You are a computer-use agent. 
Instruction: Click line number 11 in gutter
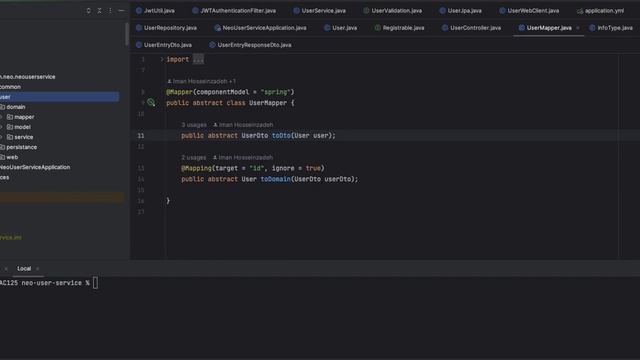pyautogui.click(x=141, y=136)
